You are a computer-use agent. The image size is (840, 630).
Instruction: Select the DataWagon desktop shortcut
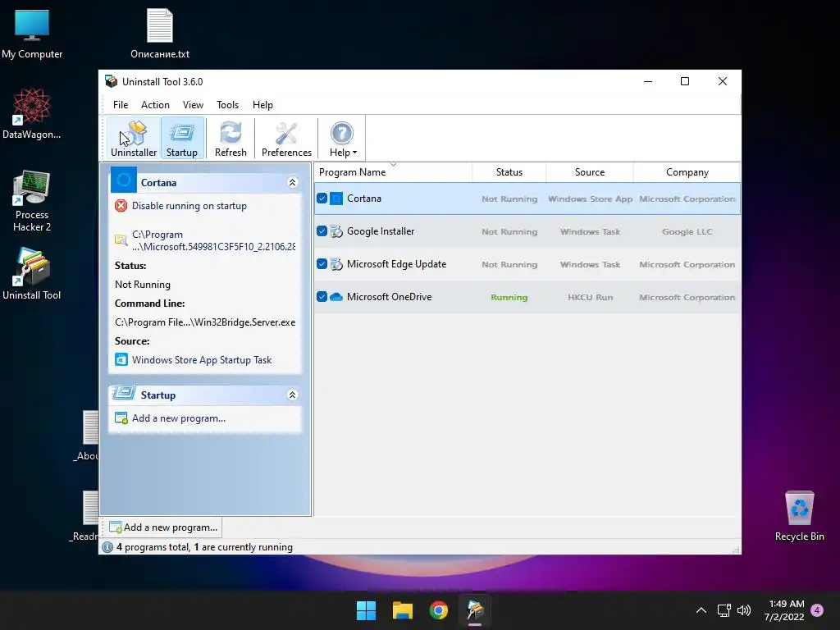click(32, 114)
